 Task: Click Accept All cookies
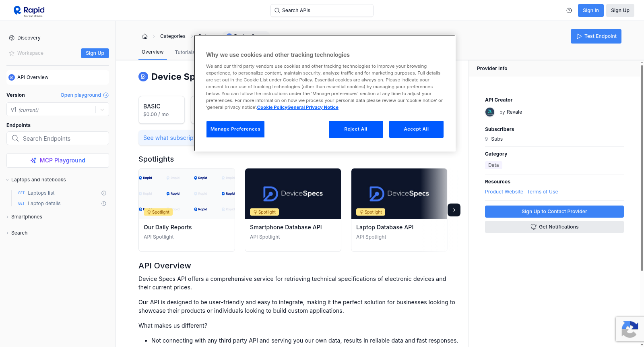click(x=416, y=129)
